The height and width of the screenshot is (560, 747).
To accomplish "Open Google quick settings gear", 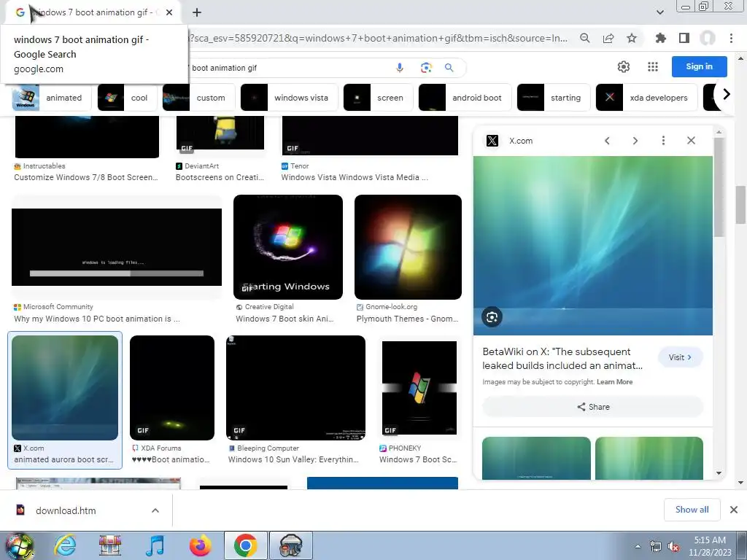I will tap(624, 66).
